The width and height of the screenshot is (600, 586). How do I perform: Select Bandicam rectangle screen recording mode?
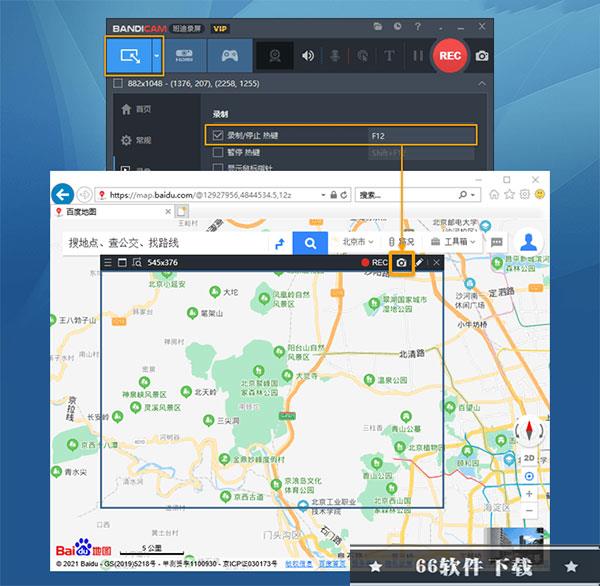129,56
